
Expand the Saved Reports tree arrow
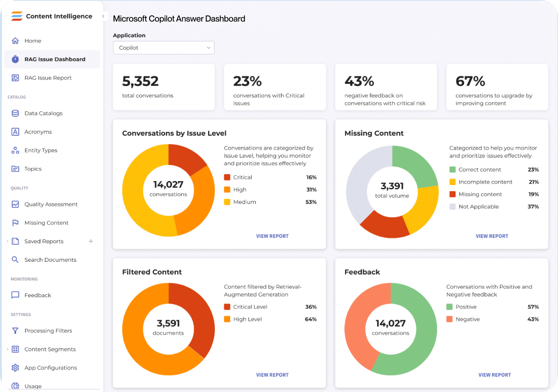point(7,241)
